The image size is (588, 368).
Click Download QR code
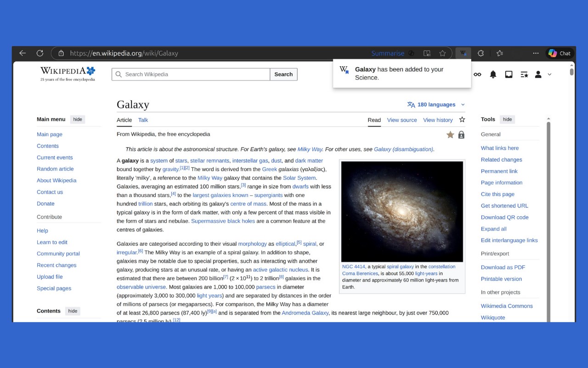(504, 217)
